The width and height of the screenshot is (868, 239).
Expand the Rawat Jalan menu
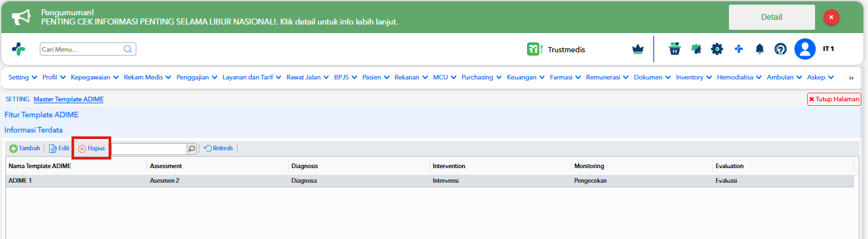coord(308,77)
